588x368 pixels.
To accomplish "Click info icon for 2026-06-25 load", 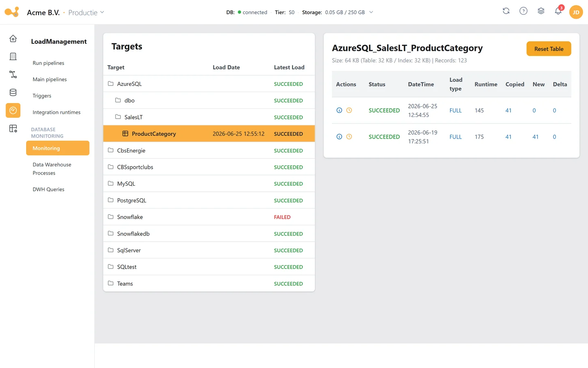I will pyautogui.click(x=339, y=110).
